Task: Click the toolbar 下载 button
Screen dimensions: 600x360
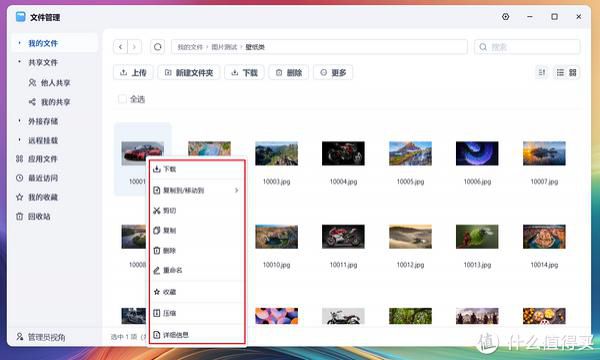Action: (x=245, y=72)
